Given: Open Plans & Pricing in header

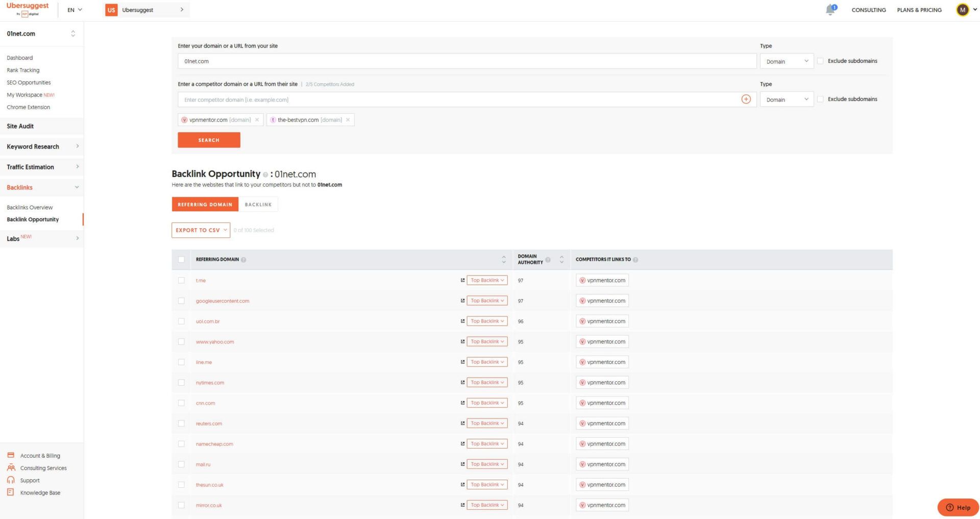Looking at the screenshot, I should (x=919, y=10).
